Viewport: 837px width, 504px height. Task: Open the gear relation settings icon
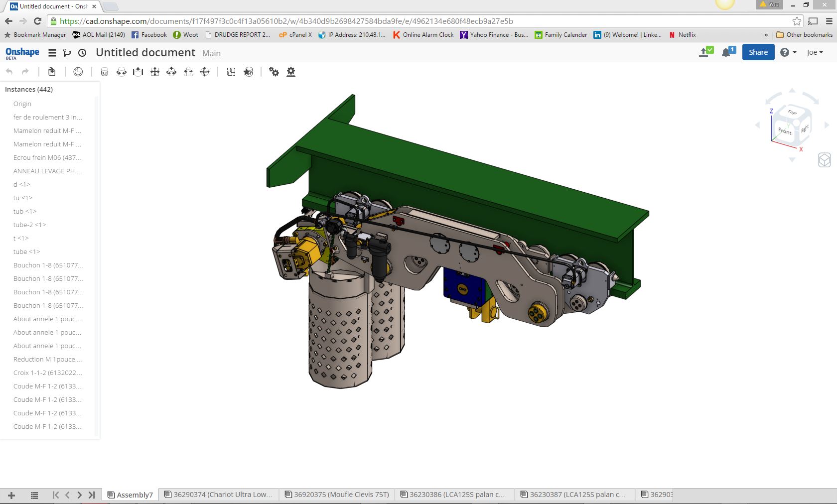[x=274, y=72]
